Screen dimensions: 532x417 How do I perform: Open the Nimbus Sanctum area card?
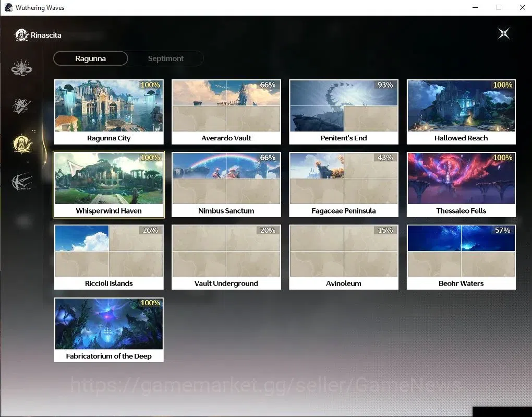226,185
